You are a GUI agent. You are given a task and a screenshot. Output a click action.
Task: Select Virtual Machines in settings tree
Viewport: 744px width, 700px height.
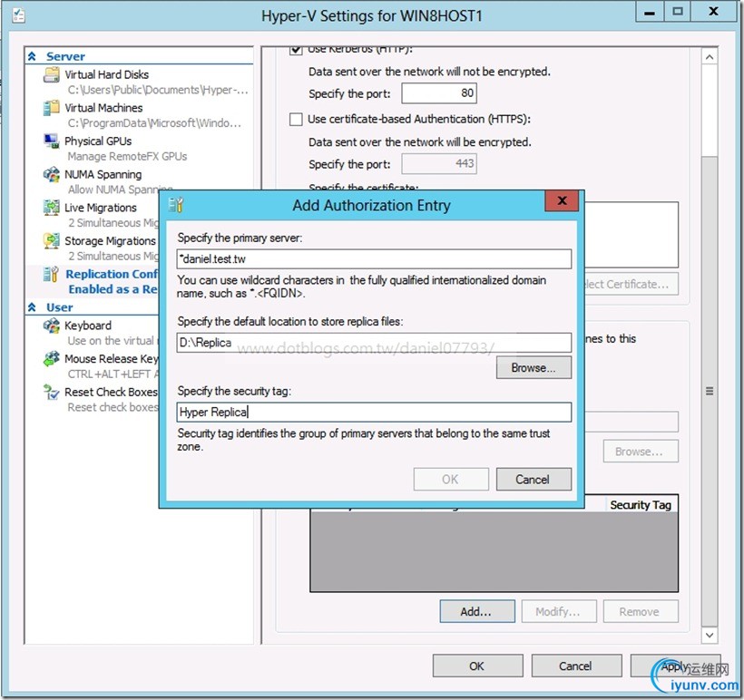(103, 108)
